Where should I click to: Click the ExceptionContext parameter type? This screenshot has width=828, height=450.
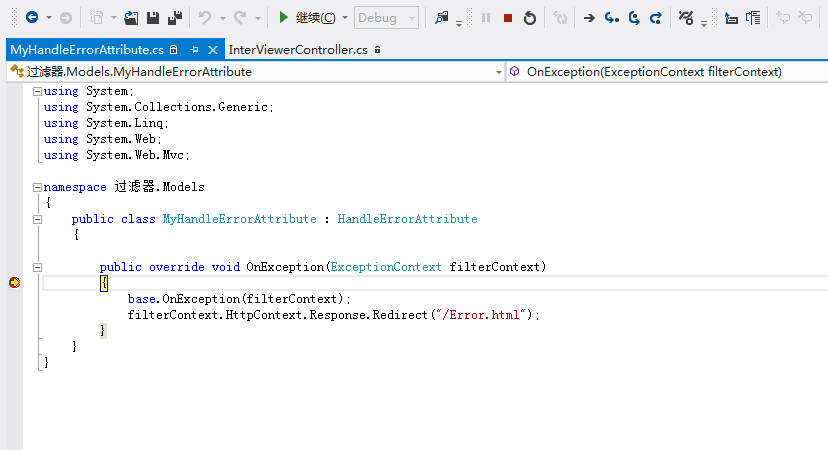tap(386, 267)
